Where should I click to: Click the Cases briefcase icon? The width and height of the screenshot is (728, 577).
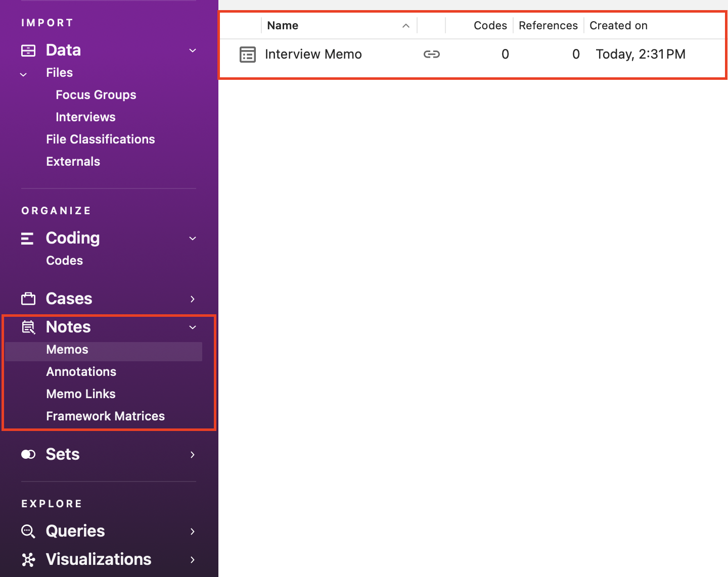coord(28,299)
